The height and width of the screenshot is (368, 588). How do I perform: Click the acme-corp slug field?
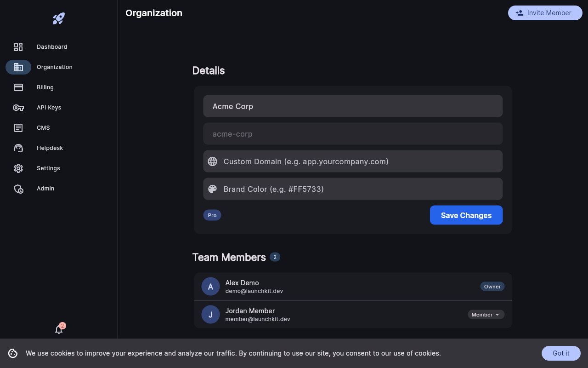coord(353,134)
